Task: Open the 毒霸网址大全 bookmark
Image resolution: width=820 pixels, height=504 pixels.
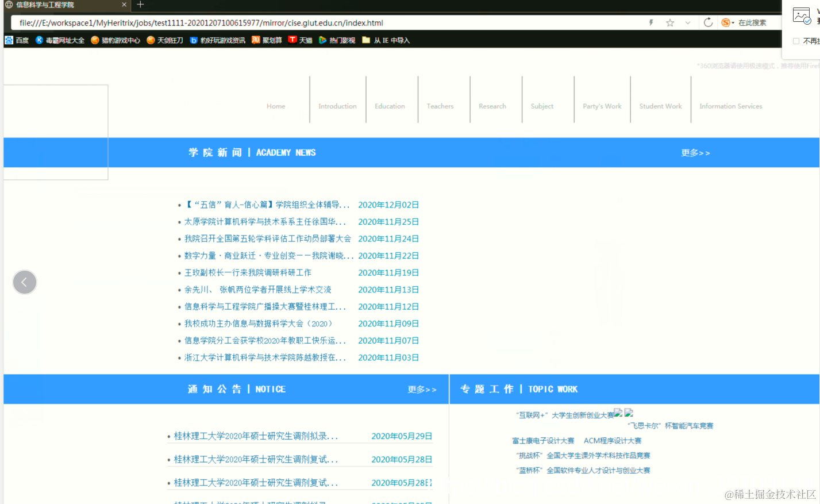Action: click(60, 40)
